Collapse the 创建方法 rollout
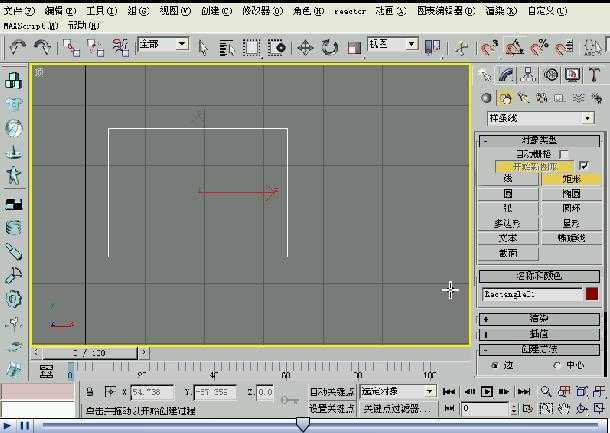The height and width of the screenshot is (433, 610). pyautogui.click(x=539, y=349)
